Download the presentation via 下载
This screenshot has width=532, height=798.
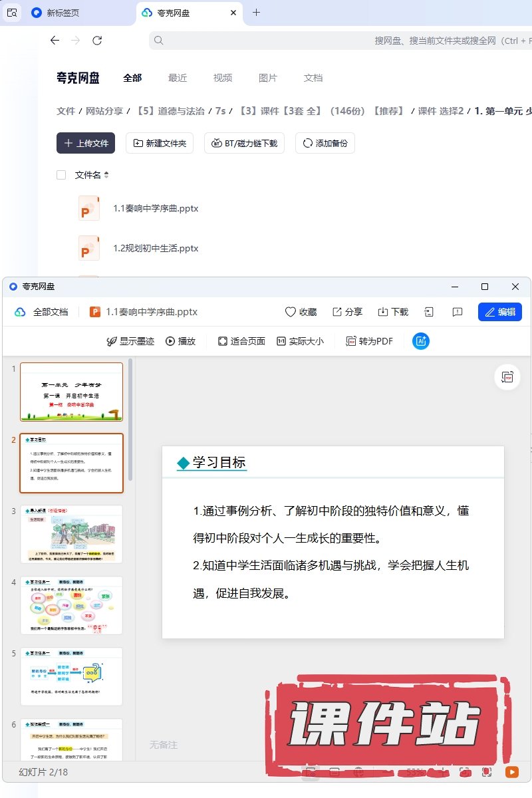392,312
